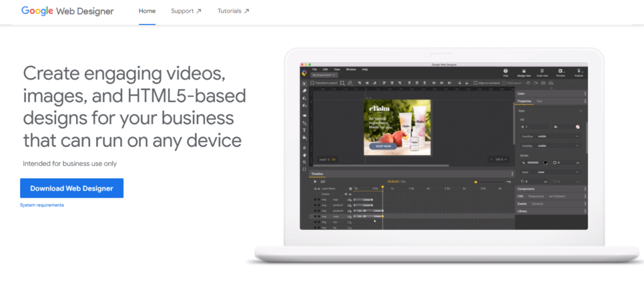This screenshot has width=644, height=302.
Task: Open the File menu in the app
Action: [314, 69]
